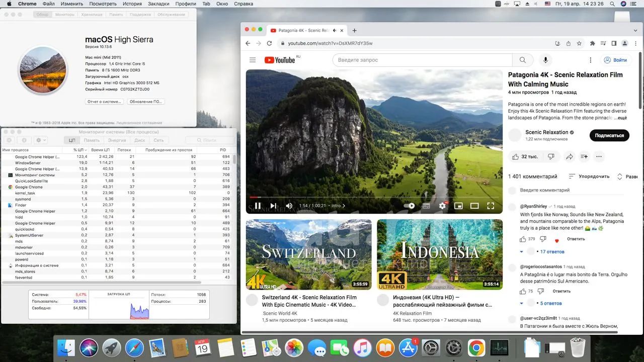Subscribe with the Подписаться button
644x362 pixels.
pos(609,135)
